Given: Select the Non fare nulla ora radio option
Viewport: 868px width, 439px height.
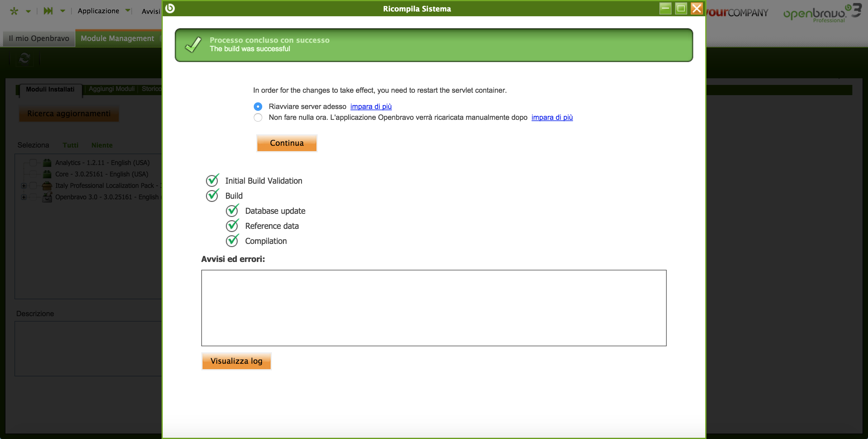Looking at the screenshot, I should [x=258, y=117].
